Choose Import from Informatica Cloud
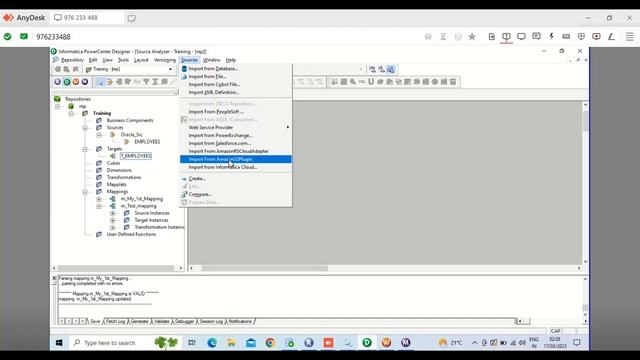The image size is (640, 360). pyautogui.click(x=236, y=167)
